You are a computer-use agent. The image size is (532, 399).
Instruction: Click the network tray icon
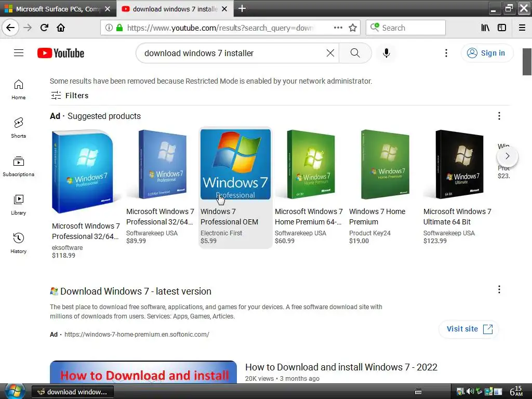(488, 392)
